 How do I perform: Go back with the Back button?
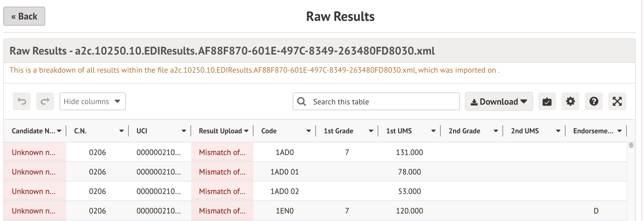24,16
